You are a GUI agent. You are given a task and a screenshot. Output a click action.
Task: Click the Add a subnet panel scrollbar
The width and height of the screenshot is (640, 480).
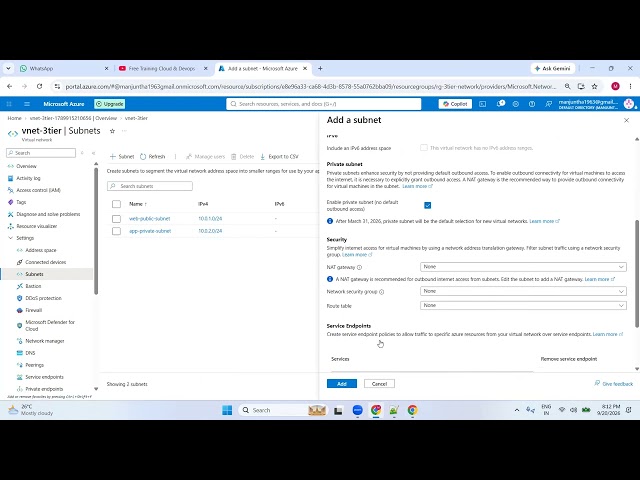pyautogui.click(x=637, y=273)
